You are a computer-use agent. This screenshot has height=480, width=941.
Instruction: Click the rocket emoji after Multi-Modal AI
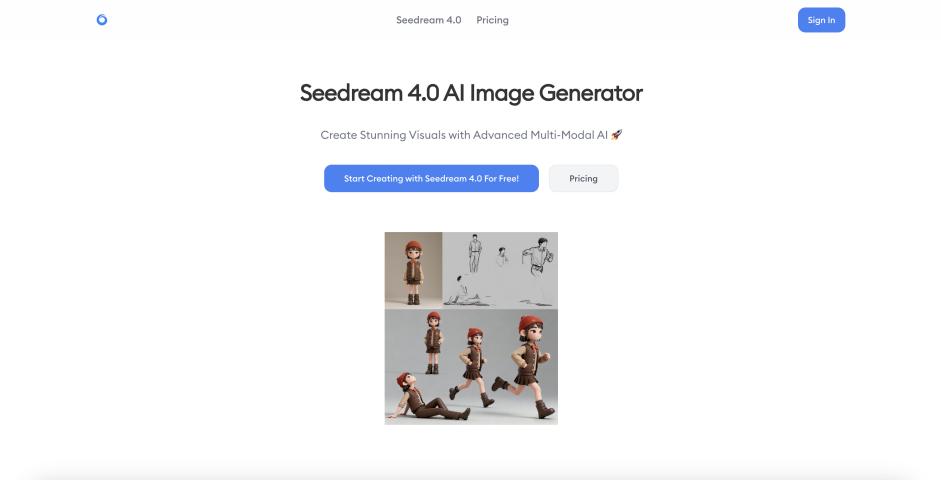pos(616,135)
